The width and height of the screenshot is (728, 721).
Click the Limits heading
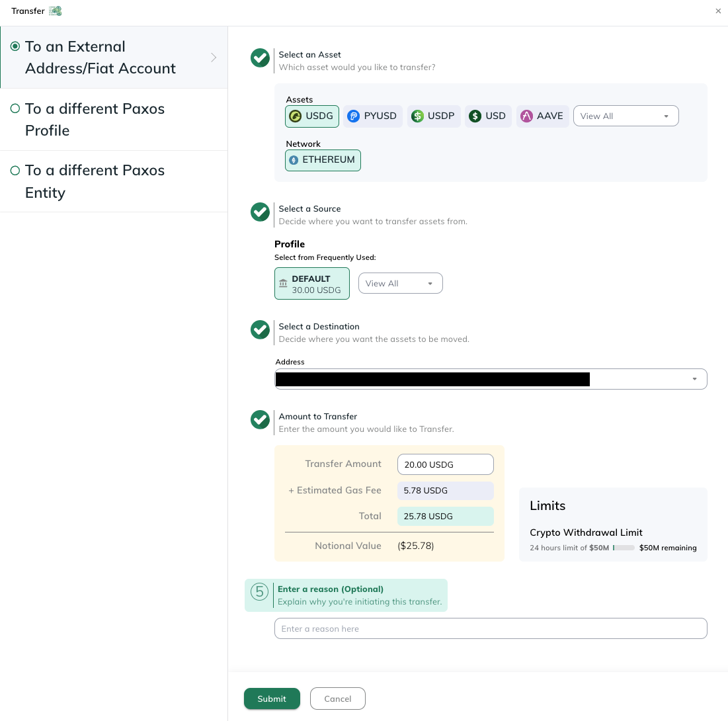547,505
